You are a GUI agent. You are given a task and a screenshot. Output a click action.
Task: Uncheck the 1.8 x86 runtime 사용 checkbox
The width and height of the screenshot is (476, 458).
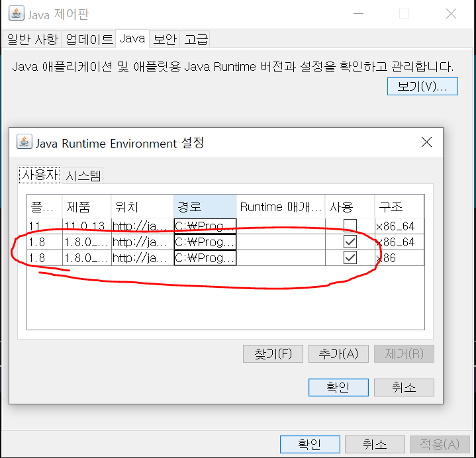pyautogui.click(x=350, y=257)
